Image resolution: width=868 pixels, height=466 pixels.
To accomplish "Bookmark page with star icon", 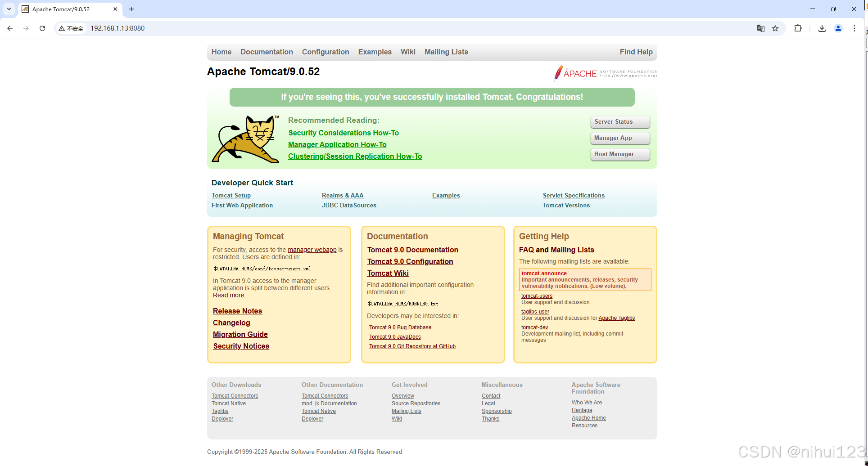I will tap(775, 28).
